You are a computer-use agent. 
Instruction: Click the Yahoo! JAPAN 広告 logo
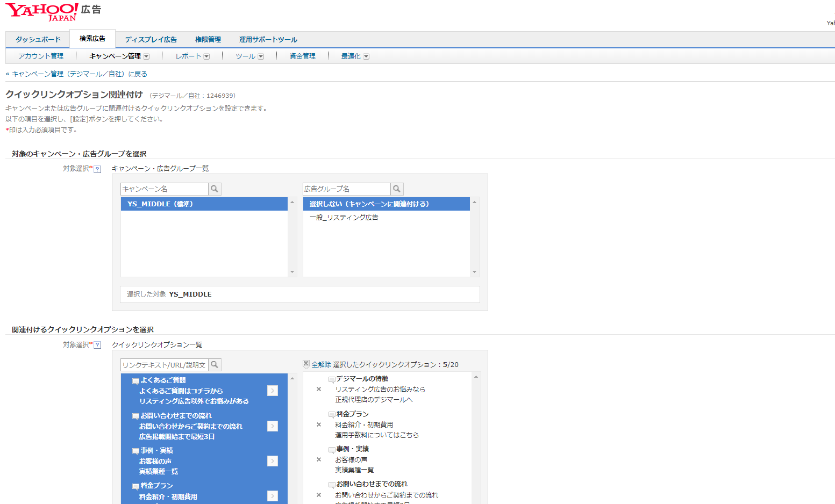pos(53,12)
